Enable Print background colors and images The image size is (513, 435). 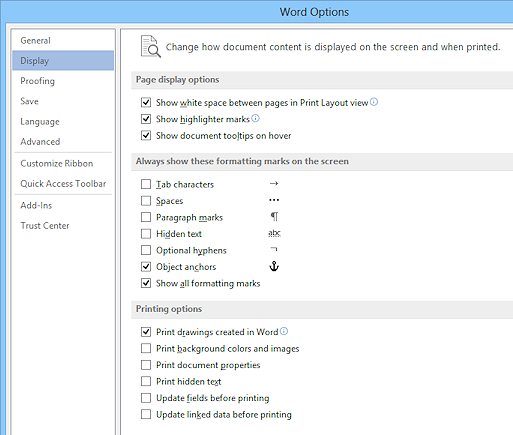(146, 348)
